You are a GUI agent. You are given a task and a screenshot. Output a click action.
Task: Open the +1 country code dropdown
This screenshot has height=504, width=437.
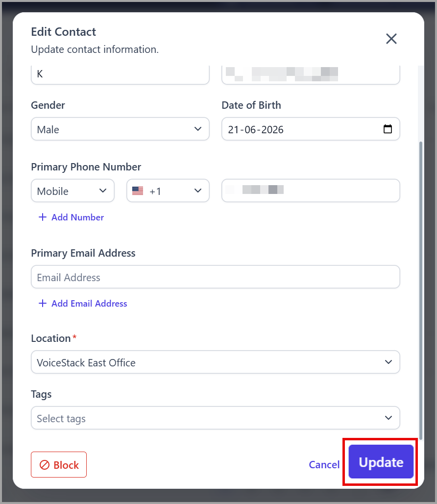point(168,191)
